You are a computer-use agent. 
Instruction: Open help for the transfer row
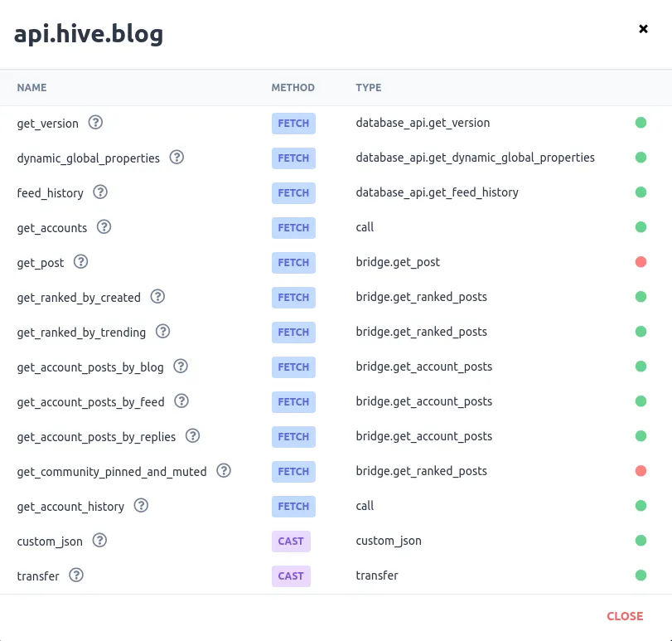[76, 575]
